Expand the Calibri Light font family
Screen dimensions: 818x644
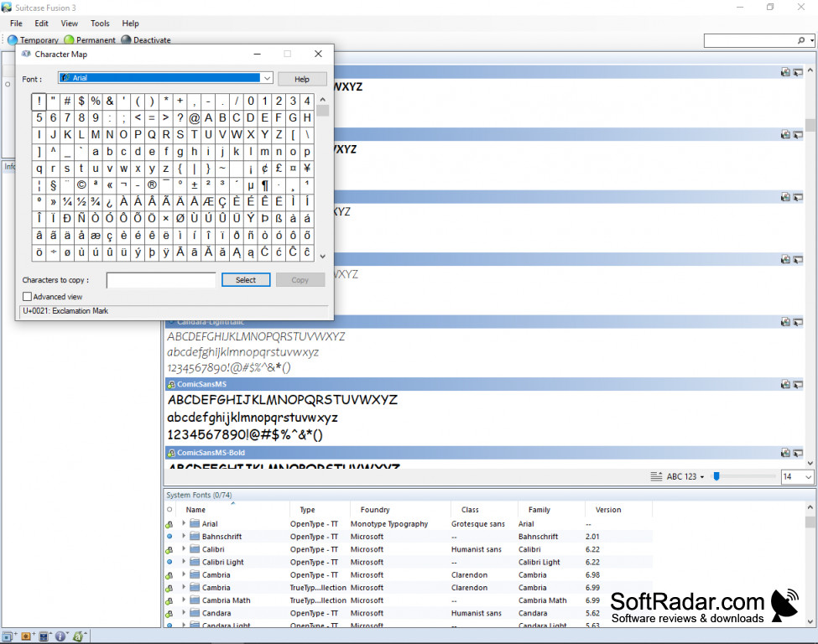point(184,561)
